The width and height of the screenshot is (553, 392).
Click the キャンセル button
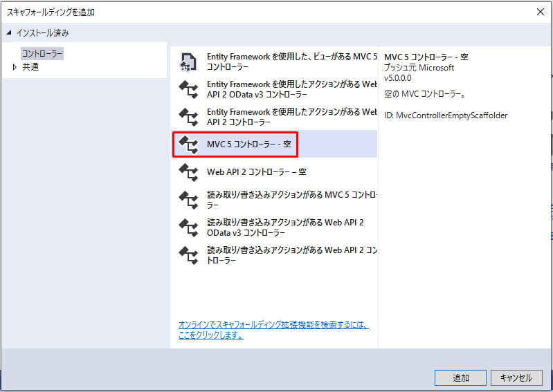516,378
